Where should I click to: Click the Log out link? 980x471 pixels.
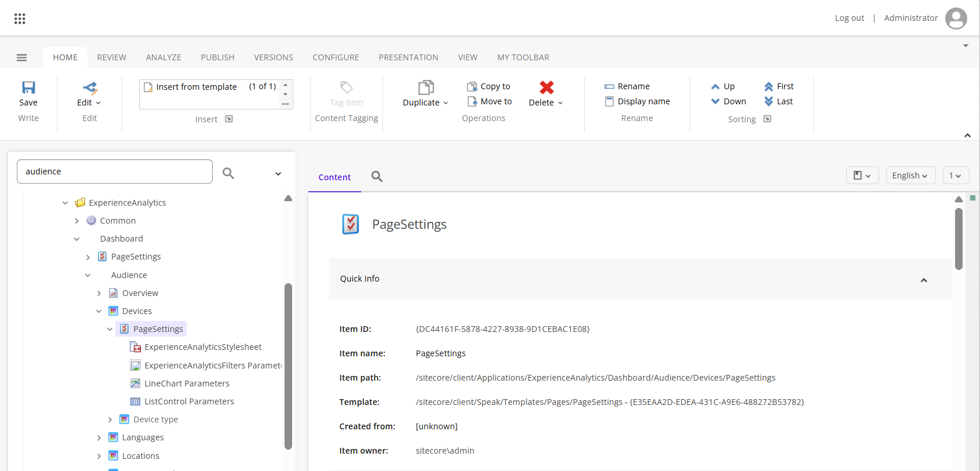850,18
